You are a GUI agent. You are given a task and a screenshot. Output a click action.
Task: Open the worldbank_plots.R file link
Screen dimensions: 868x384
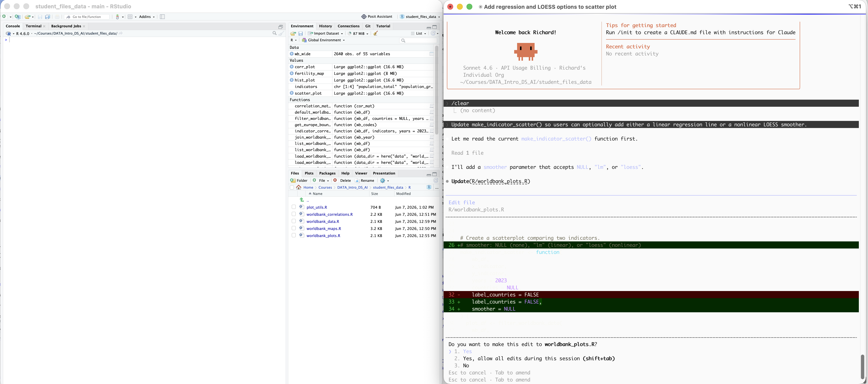[323, 236]
